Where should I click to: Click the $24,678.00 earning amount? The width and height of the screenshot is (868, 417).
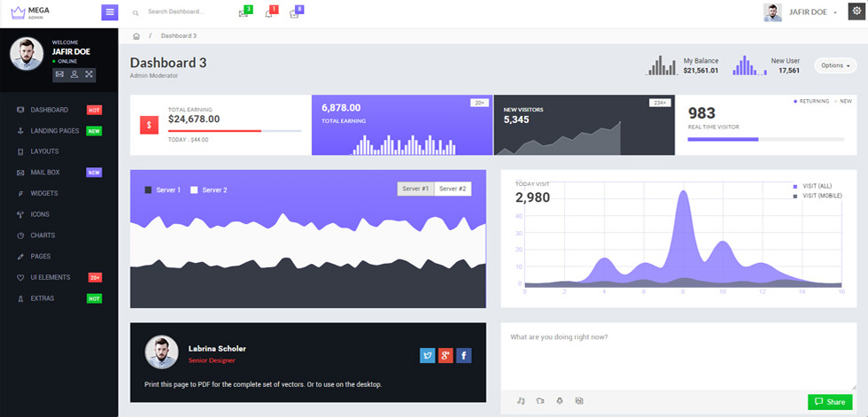[194, 119]
